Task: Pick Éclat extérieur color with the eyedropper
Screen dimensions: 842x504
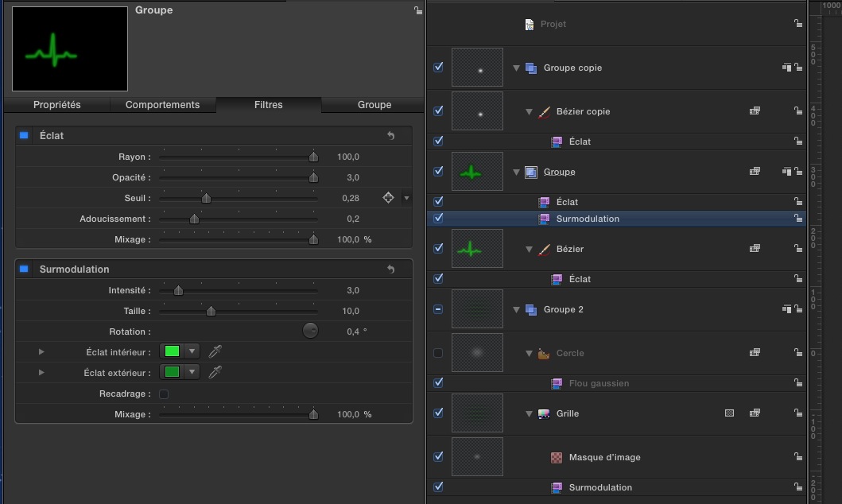Action: 215,372
